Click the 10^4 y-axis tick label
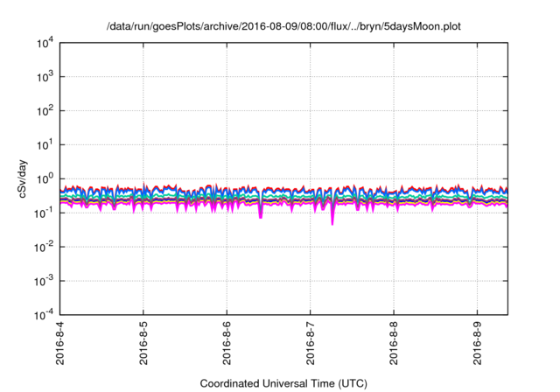 (45, 43)
